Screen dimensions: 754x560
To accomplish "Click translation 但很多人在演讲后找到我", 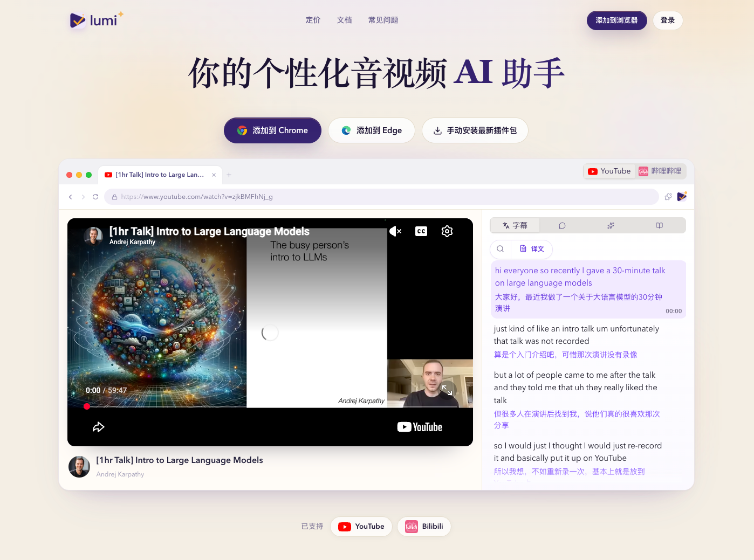I will click(x=577, y=419).
